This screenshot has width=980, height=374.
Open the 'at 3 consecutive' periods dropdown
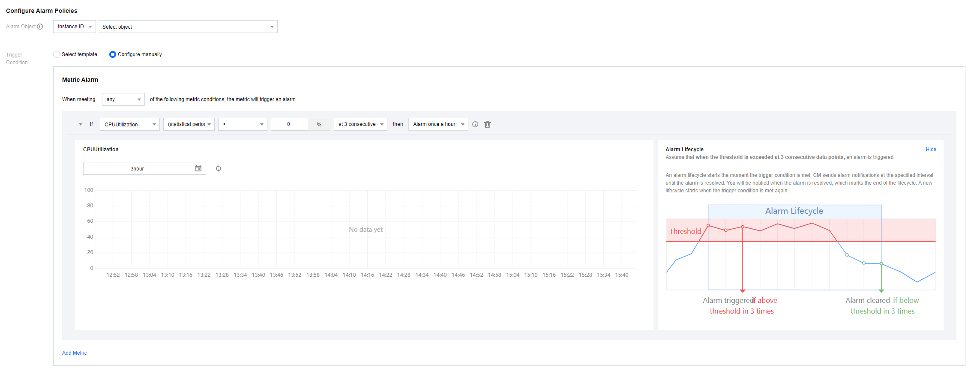coord(360,124)
